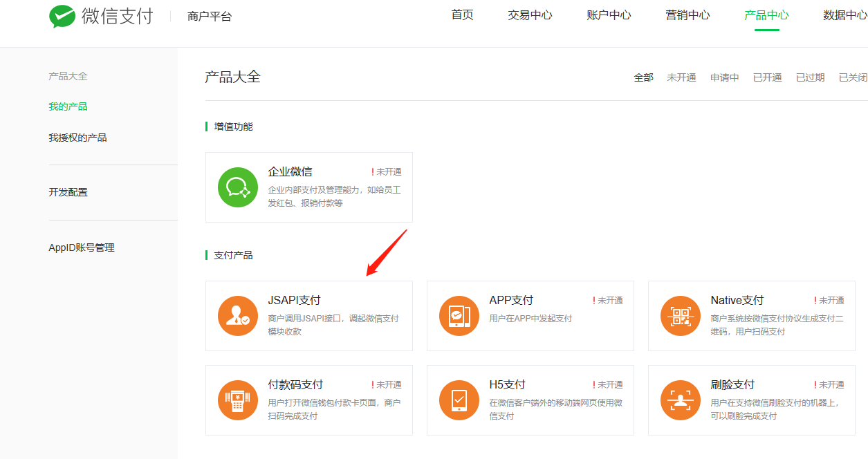Click 未开通 status on Native支付 card
This screenshot has width=868, height=459.
[829, 301]
